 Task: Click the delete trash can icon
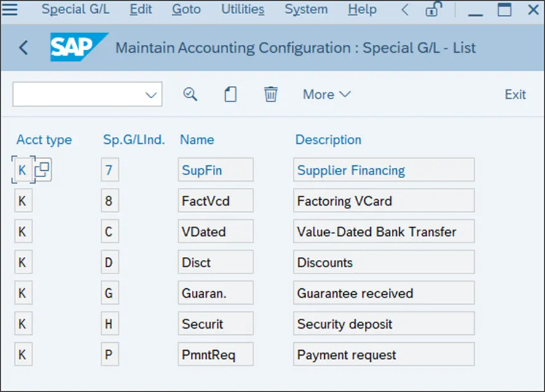coord(271,94)
